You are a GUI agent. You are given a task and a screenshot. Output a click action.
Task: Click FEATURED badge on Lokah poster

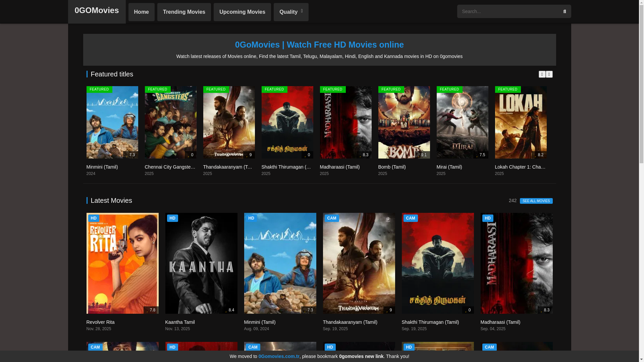pyautogui.click(x=507, y=89)
